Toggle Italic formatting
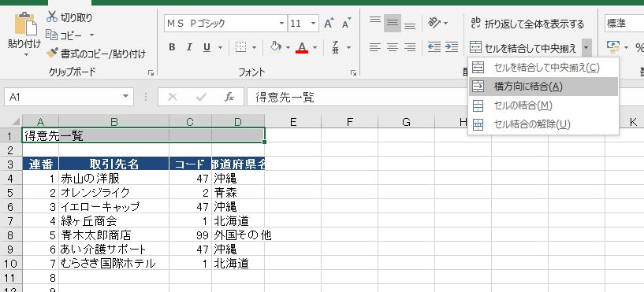 tap(189, 47)
